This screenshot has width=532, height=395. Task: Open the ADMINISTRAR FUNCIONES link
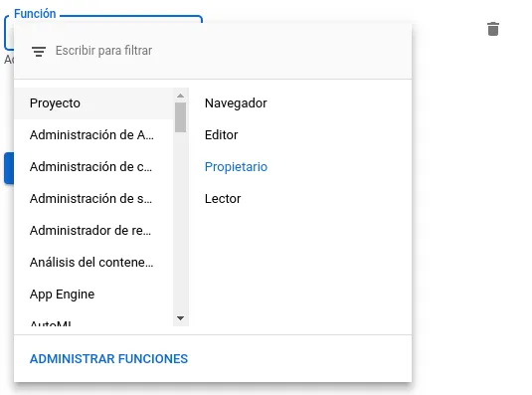(108, 359)
